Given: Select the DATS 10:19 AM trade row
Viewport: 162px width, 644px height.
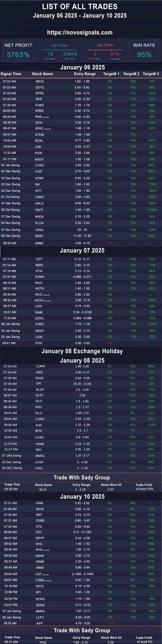Looking at the screenshot, I should point(81,586).
